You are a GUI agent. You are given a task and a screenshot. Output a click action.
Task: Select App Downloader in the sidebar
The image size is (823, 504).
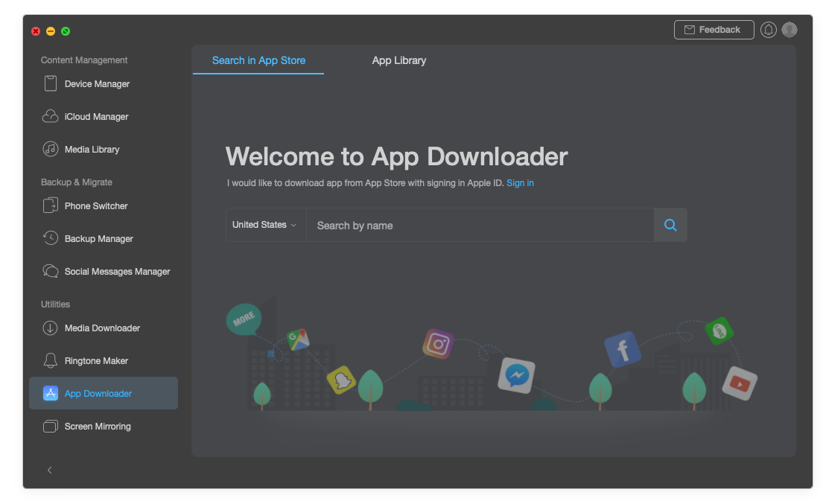click(x=98, y=394)
